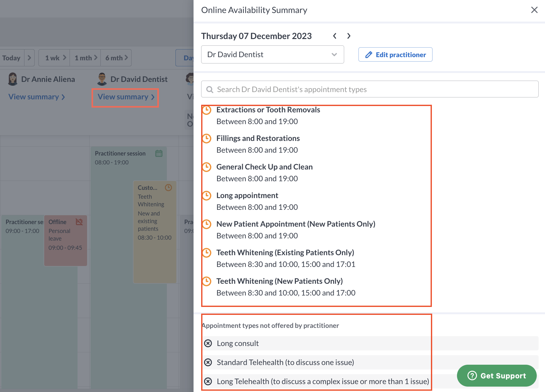Click the Edit practitioner button
This screenshot has height=392, width=545.
coord(395,55)
